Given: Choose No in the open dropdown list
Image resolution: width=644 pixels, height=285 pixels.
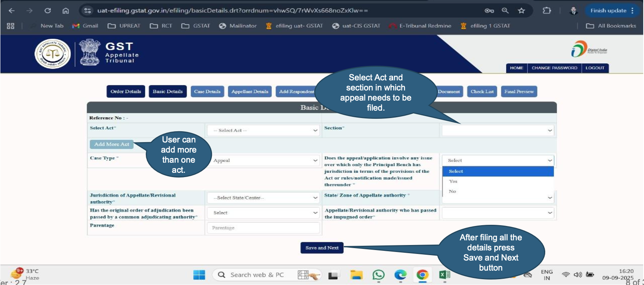Looking at the screenshot, I should (x=452, y=191).
